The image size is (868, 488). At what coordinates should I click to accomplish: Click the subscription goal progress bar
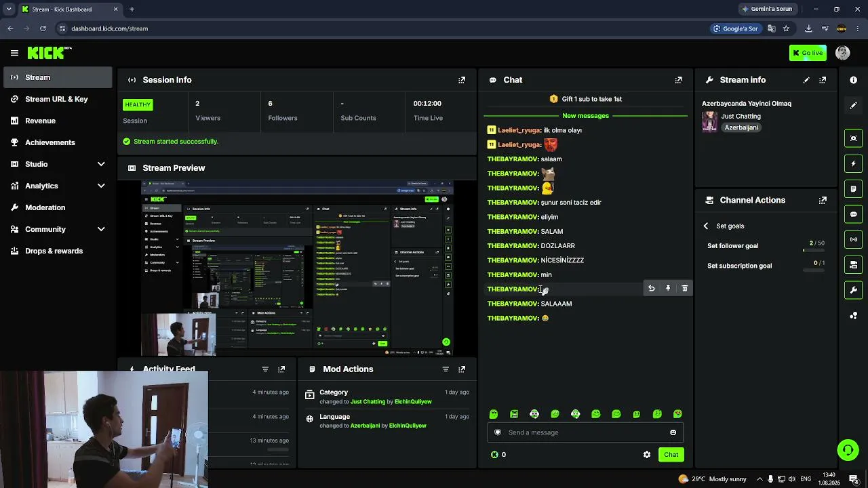tap(814, 270)
